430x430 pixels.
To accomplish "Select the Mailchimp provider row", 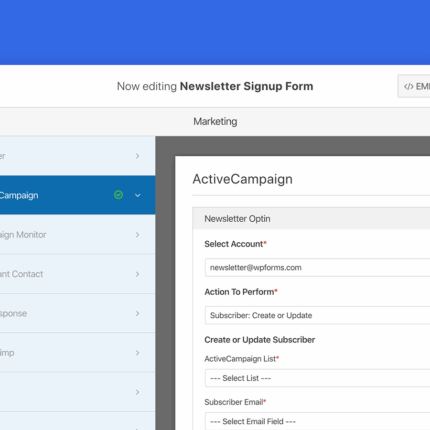I will (x=77, y=352).
